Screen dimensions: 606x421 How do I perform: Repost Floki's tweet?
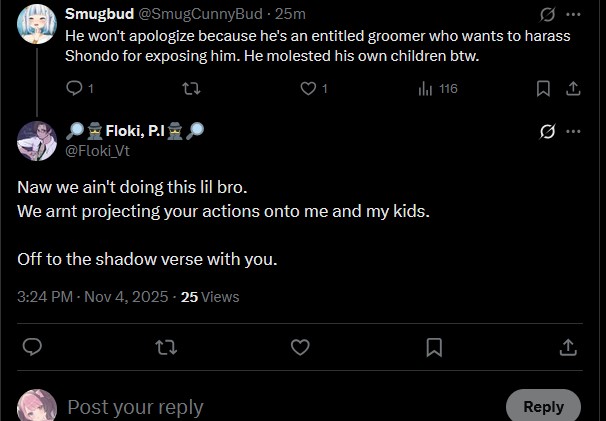click(x=166, y=347)
